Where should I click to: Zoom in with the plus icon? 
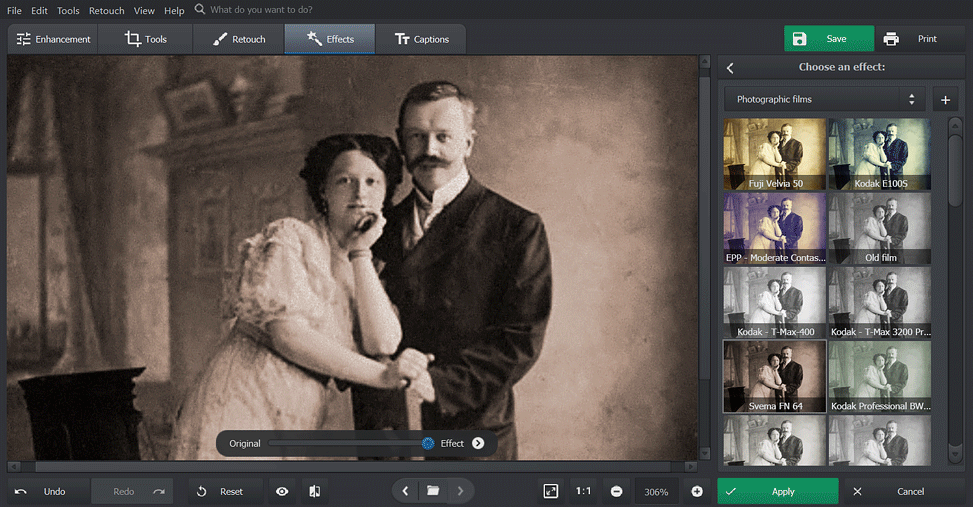pyautogui.click(x=697, y=491)
